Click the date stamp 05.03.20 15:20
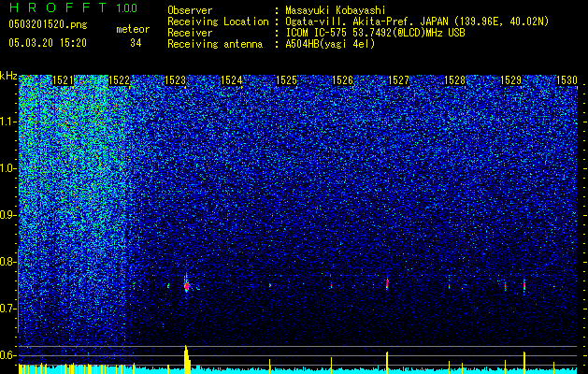The height and width of the screenshot is (374, 588). [x=48, y=43]
